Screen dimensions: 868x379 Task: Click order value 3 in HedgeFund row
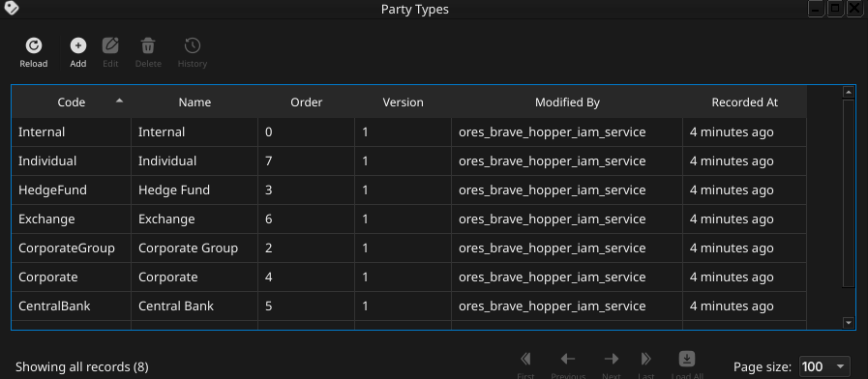pos(306,189)
